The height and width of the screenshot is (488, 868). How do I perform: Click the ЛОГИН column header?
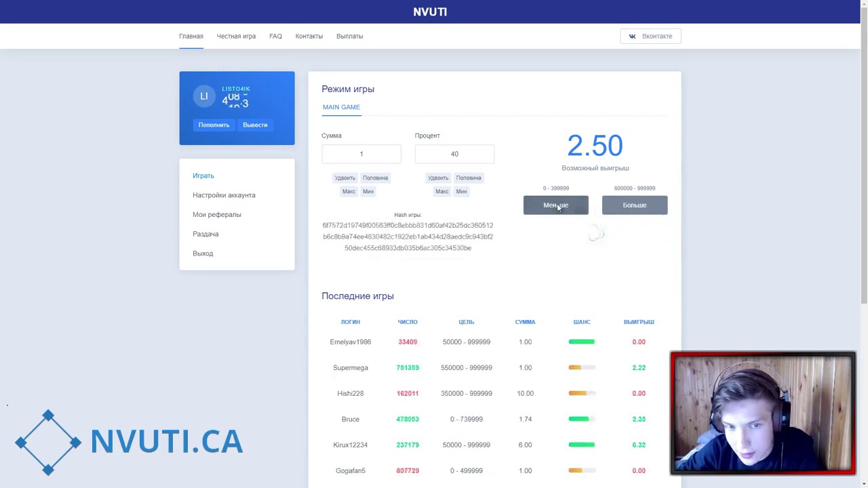[351, 322]
